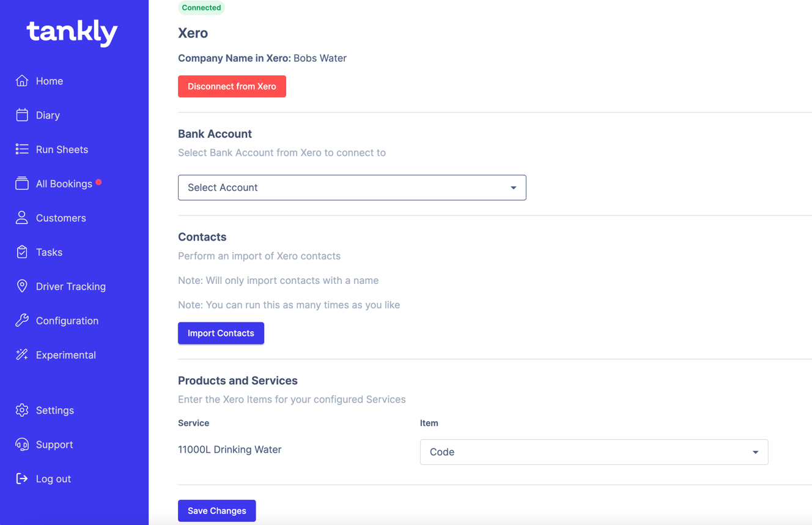Click the arrow on Select Account dropdown
This screenshot has width=812, height=525.
513,188
